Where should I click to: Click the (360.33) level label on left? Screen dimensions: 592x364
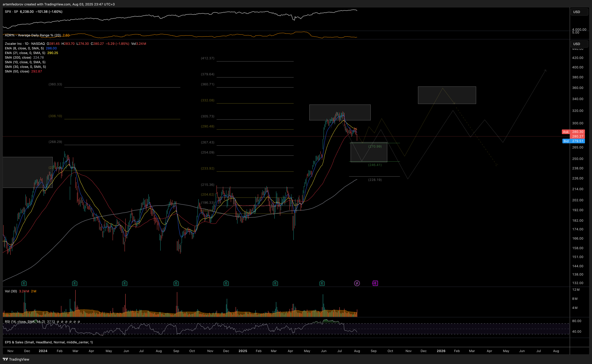point(55,84)
